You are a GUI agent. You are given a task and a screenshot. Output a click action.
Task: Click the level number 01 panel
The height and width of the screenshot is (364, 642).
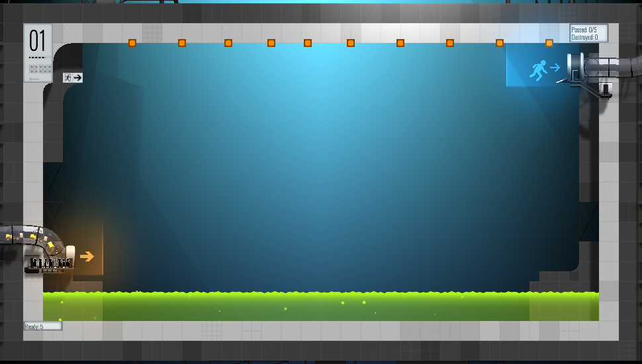pos(38,53)
